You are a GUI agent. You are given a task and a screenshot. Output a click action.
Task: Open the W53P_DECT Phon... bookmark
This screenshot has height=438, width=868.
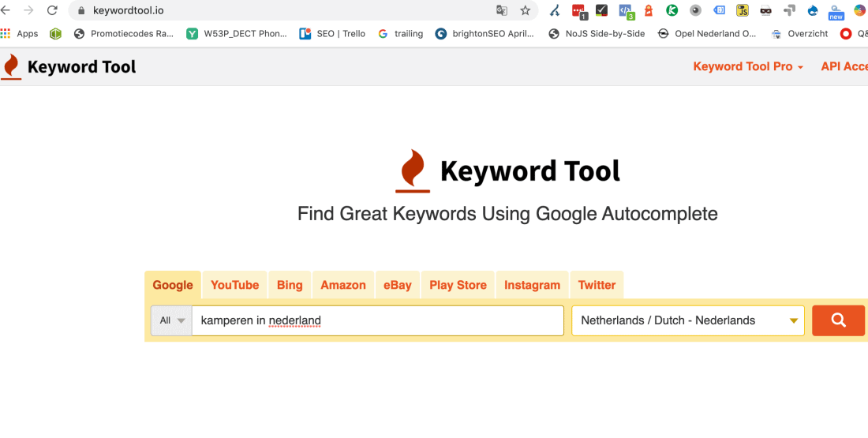[237, 34]
